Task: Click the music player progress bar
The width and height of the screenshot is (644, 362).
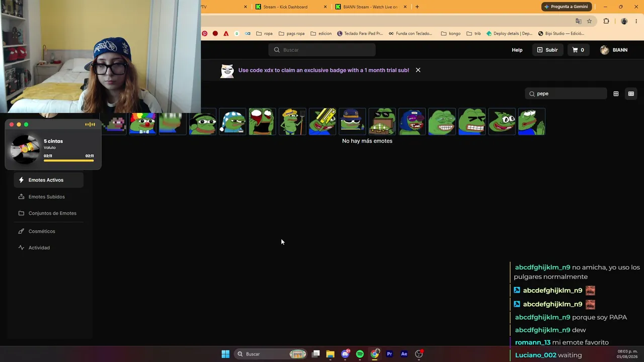Action: point(68,161)
